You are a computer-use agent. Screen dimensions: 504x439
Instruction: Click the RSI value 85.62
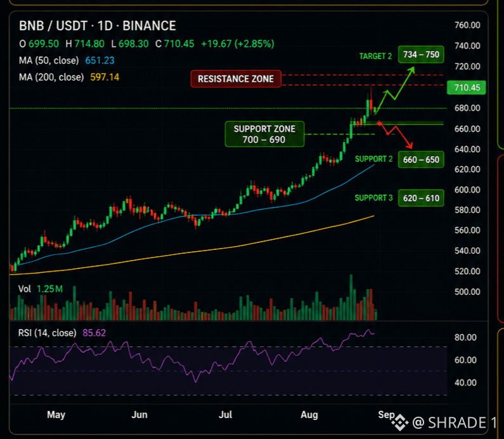[94, 332]
